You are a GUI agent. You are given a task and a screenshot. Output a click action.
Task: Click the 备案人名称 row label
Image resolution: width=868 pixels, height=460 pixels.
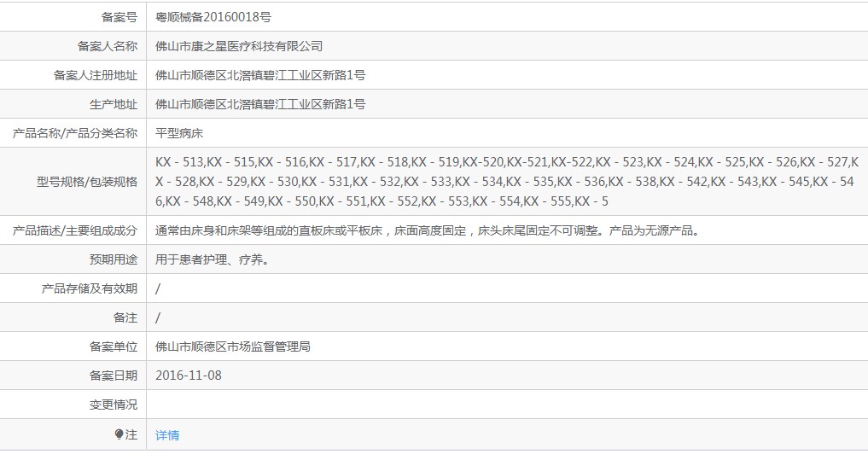tap(108, 46)
